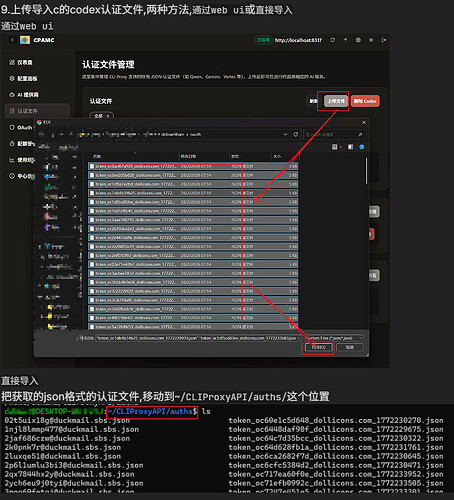This screenshot has height=500, width=454.
Task: Click the search field in file dialog
Action: pyautogui.click(x=335, y=134)
